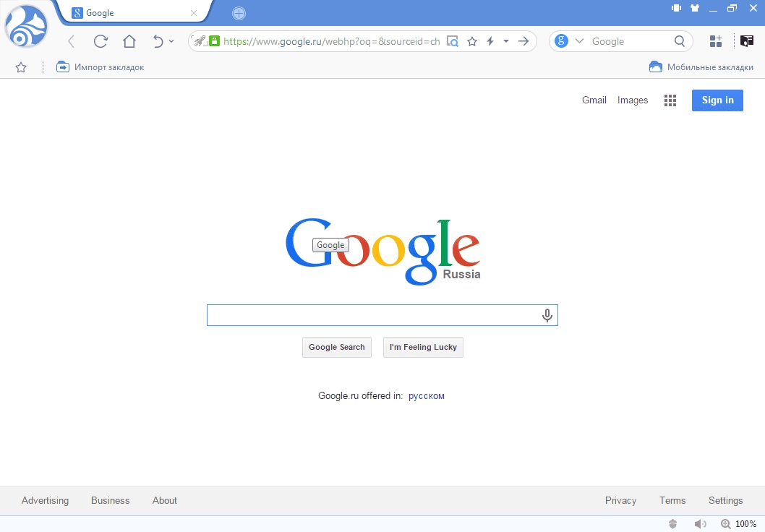The height and width of the screenshot is (532, 765).
Task: Close the Google tab
Action: point(194,13)
